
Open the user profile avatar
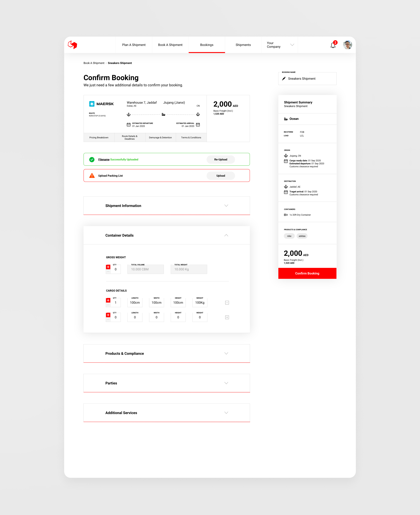coord(347,45)
